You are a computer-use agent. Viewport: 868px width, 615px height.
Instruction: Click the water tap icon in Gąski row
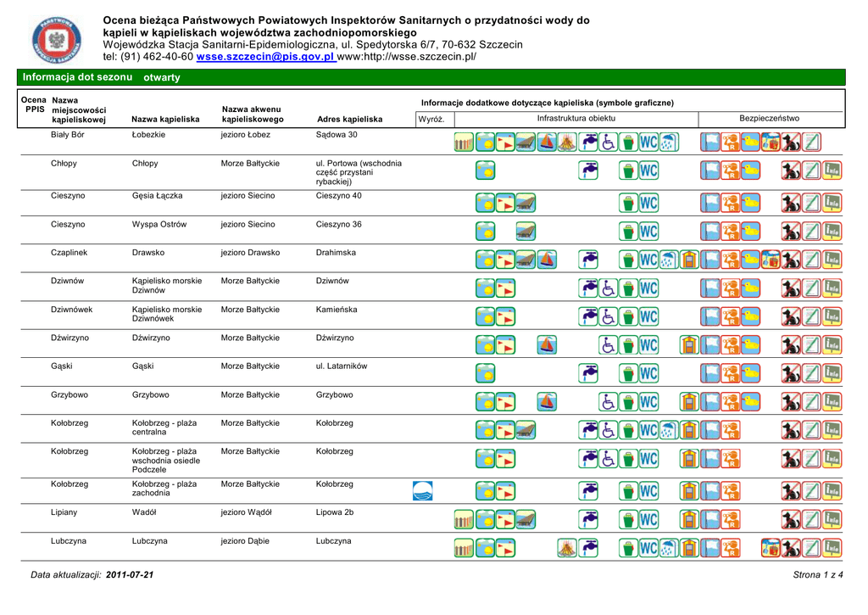tap(588, 374)
